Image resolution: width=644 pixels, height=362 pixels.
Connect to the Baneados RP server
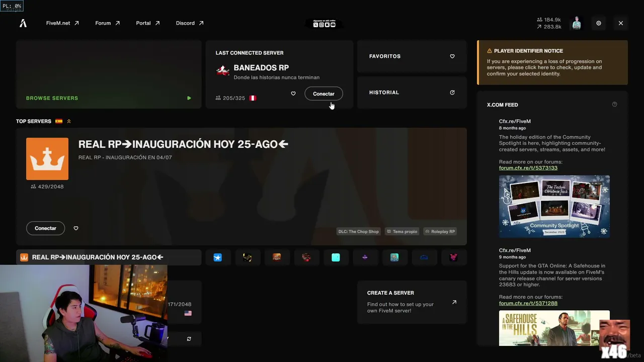[324, 94]
